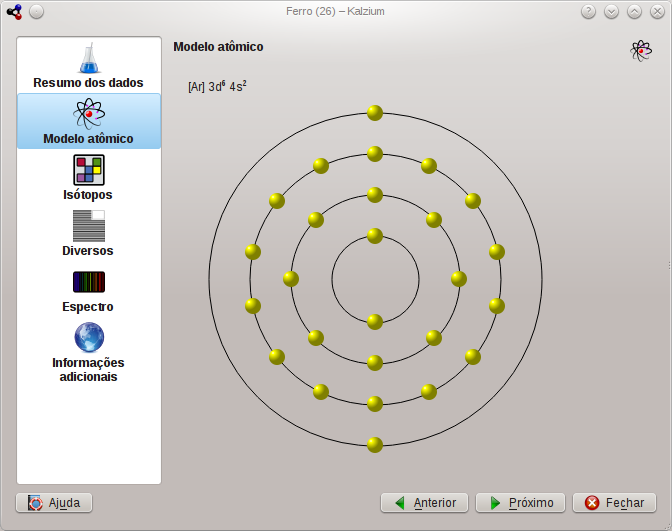Viewport: 672px width, 531px height.
Task: Click the title bar help question mark
Action: pos(589,12)
